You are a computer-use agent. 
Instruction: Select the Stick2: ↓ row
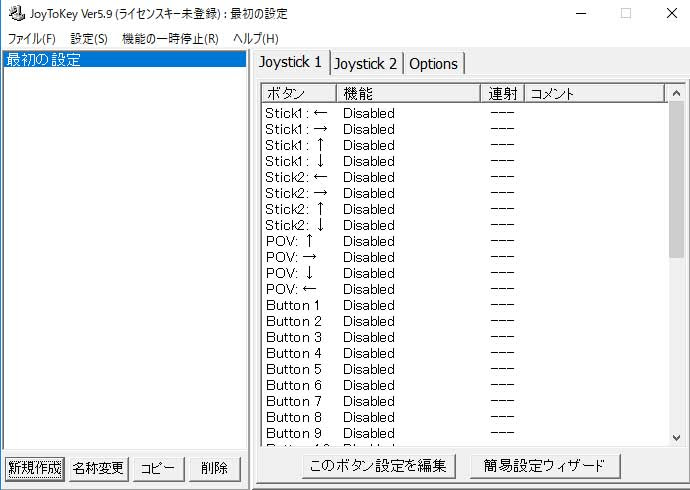pos(465,225)
